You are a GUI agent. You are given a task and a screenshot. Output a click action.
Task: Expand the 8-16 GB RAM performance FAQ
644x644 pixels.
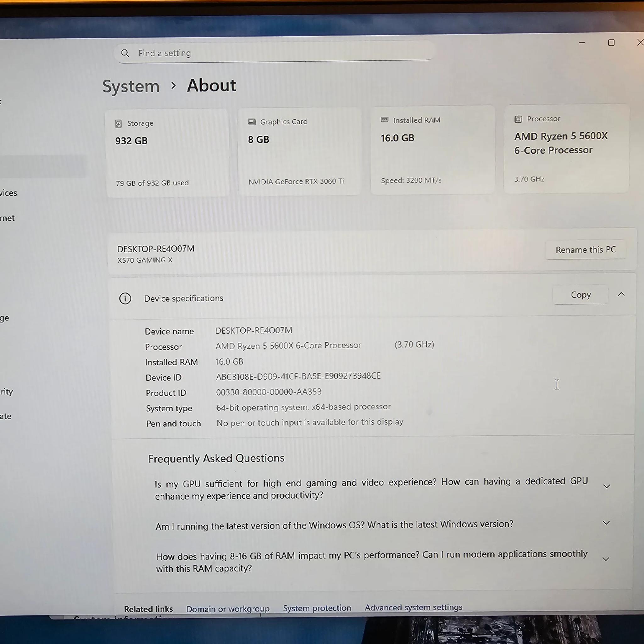point(606,559)
